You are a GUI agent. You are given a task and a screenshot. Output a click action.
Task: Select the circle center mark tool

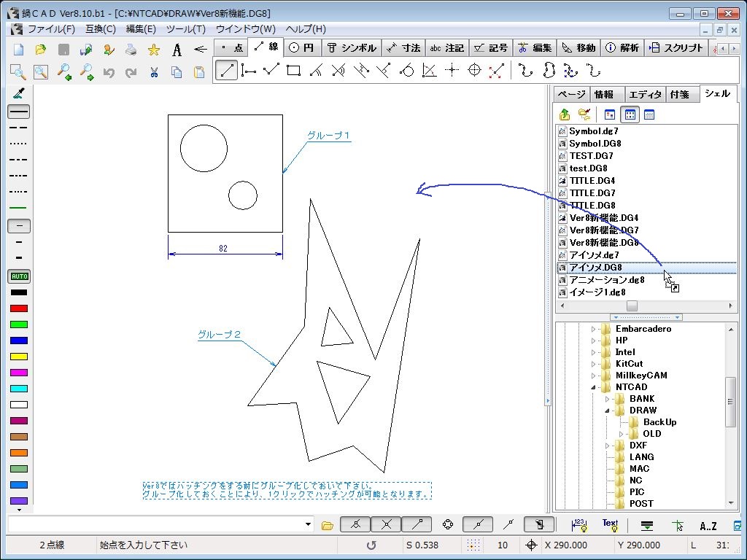point(474,71)
